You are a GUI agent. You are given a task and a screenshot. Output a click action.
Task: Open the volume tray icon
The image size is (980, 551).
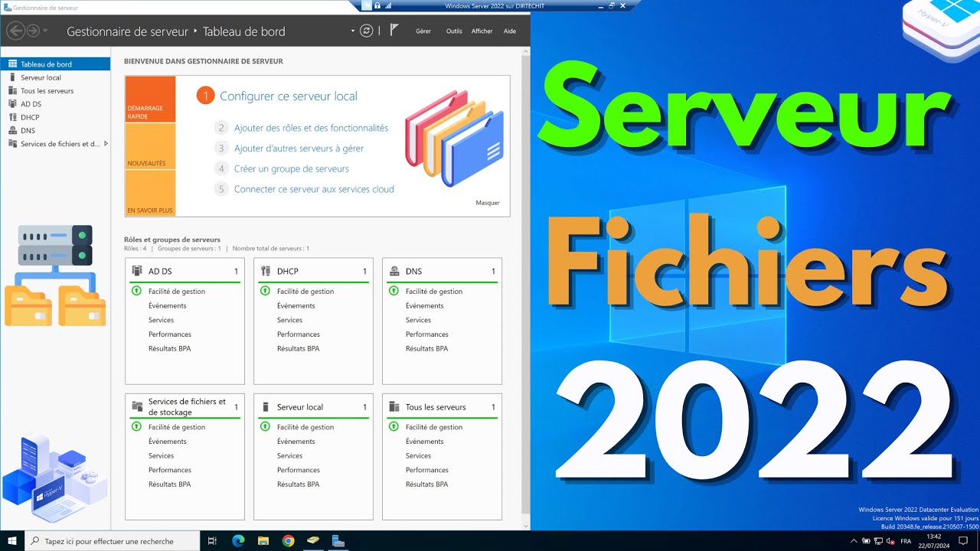tap(891, 541)
